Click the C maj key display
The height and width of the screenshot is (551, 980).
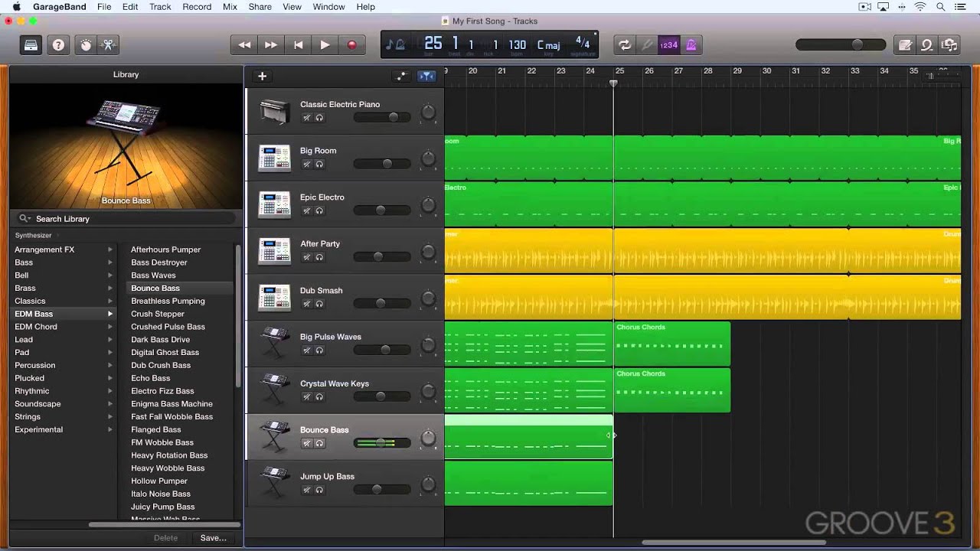(x=549, y=45)
